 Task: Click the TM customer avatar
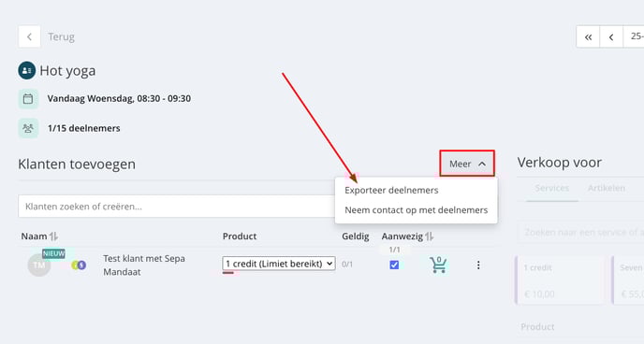pos(39,265)
